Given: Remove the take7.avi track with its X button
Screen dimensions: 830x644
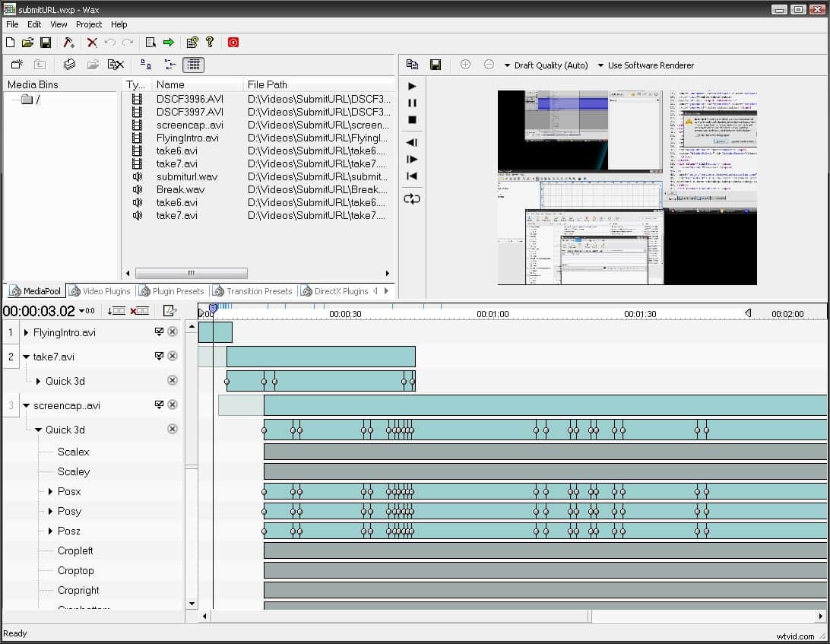Looking at the screenshot, I should pyautogui.click(x=173, y=356).
